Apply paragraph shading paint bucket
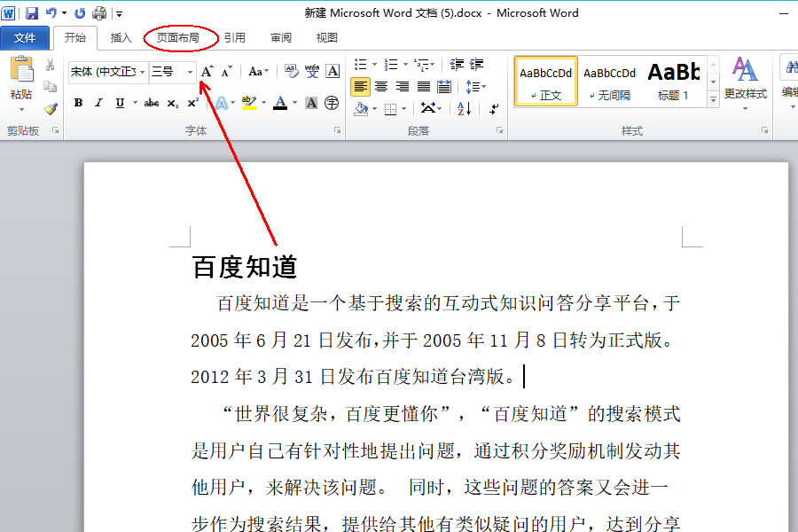 tap(362, 108)
